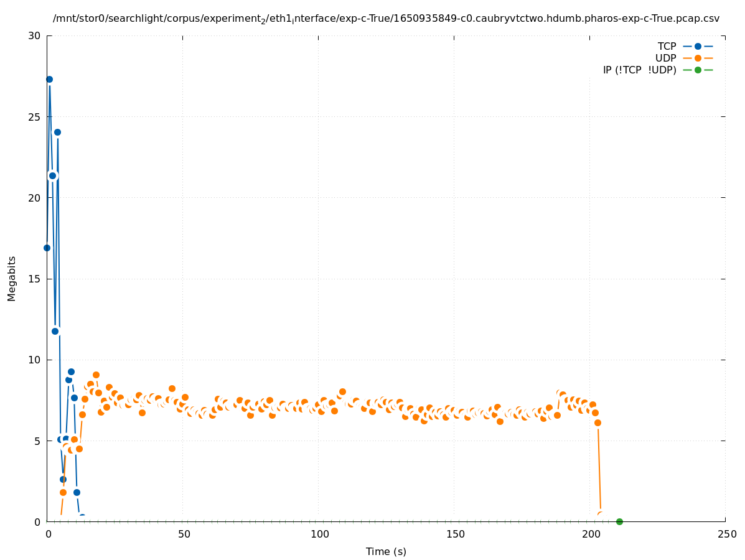Click the green IP legend marker
The image size is (745, 560).
698,70
